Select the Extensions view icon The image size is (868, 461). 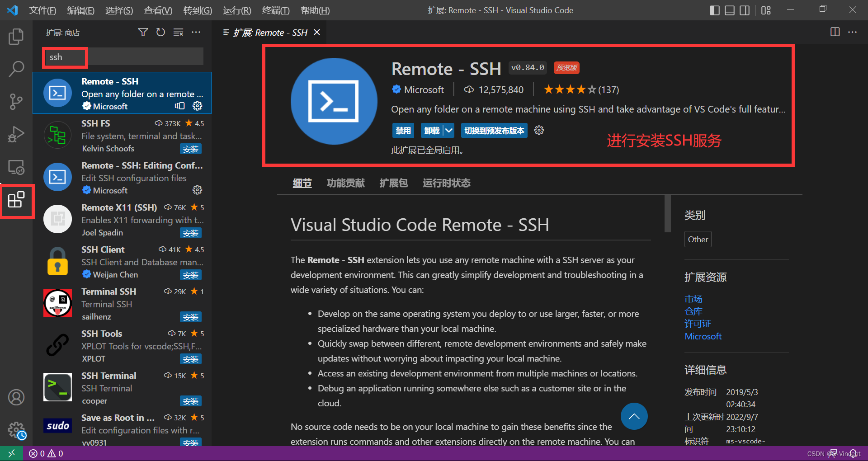click(x=16, y=200)
